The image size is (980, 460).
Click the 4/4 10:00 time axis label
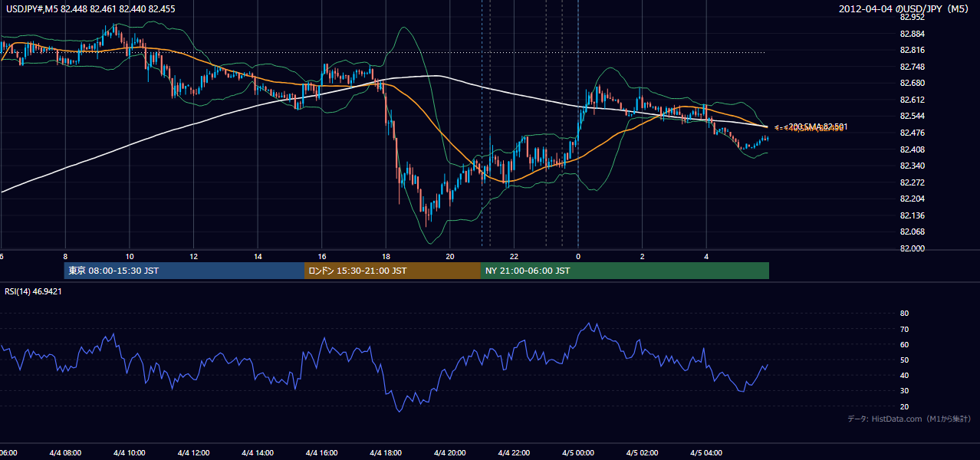click(x=129, y=452)
